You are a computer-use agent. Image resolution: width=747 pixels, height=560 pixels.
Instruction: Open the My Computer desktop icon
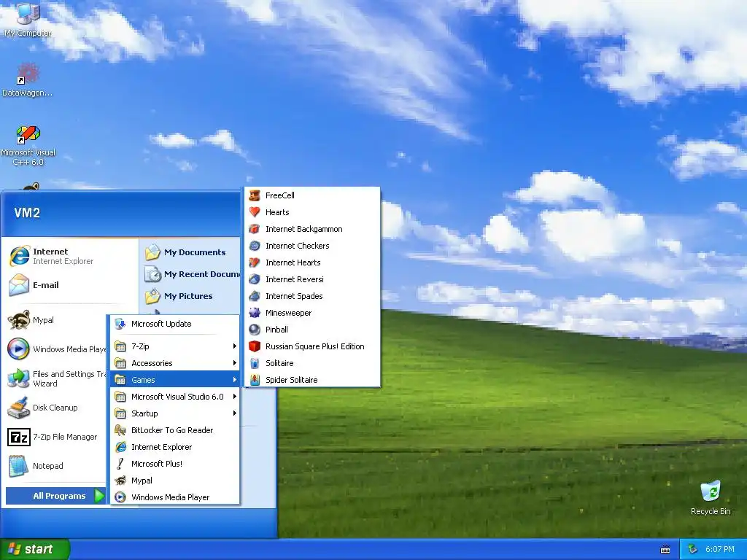pyautogui.click(x=28, y=19)
